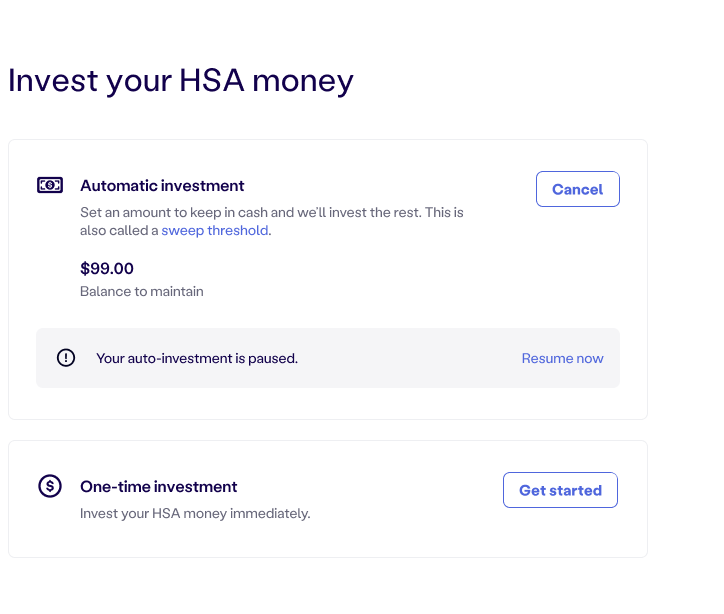Click Invest your HSA money immediately text
The height and width of the screenshot is (614, 724).
[x=195, y=513]
